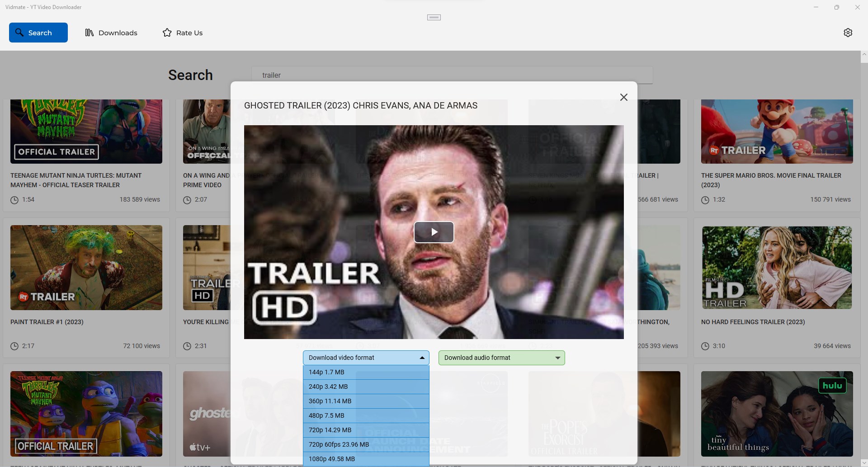The width and height of the screenshot is (868, 467).
Task: Click the Ghosted trailer dialog title text
Action: click(x=361, y=105)
